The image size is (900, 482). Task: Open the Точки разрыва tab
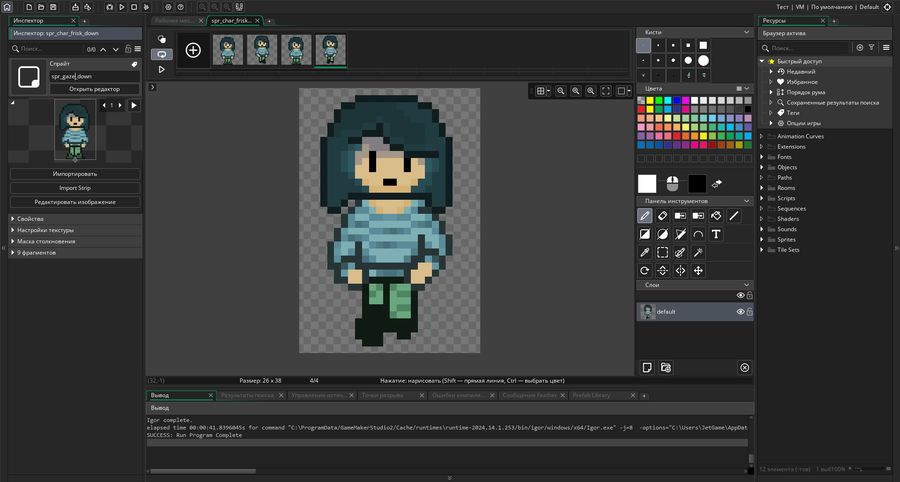(380, 395)
